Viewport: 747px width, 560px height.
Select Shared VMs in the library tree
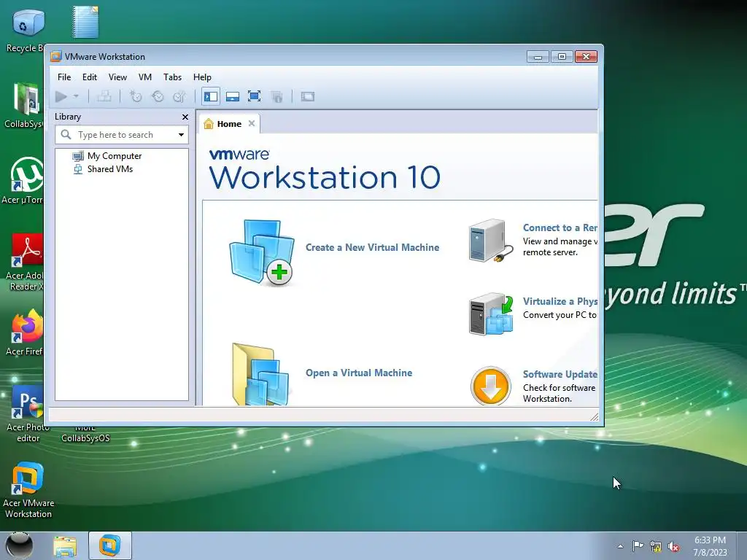[x=109, y=169]
